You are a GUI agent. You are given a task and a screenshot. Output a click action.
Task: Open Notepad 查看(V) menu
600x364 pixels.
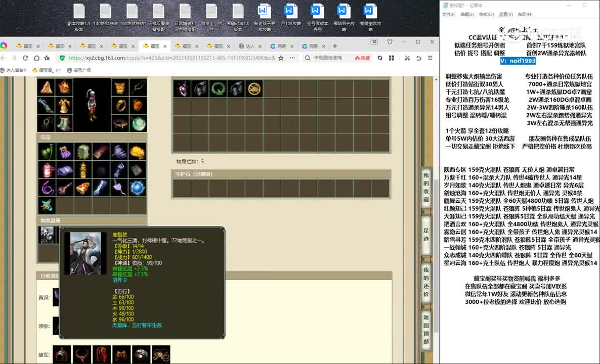[x=506, y=14]
